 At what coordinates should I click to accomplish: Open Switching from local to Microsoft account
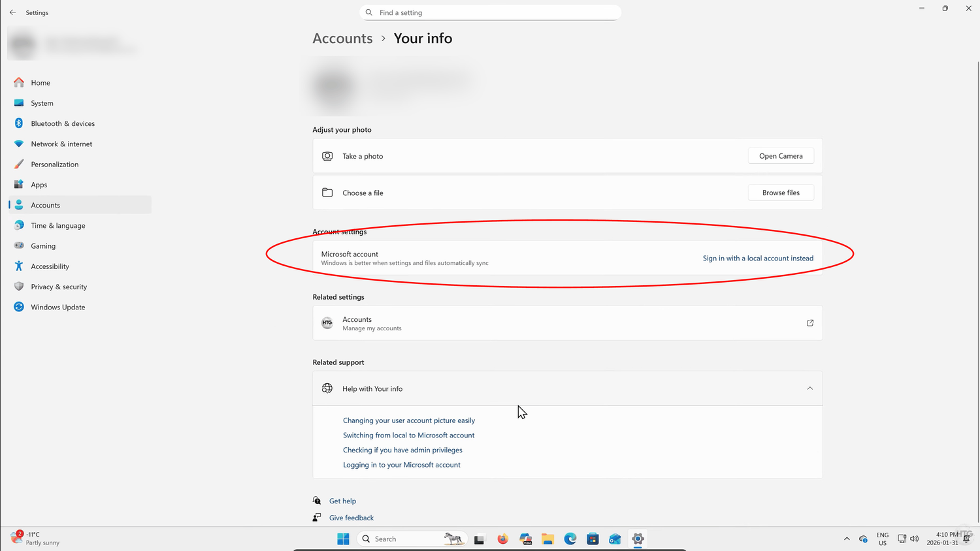point(409,435)
